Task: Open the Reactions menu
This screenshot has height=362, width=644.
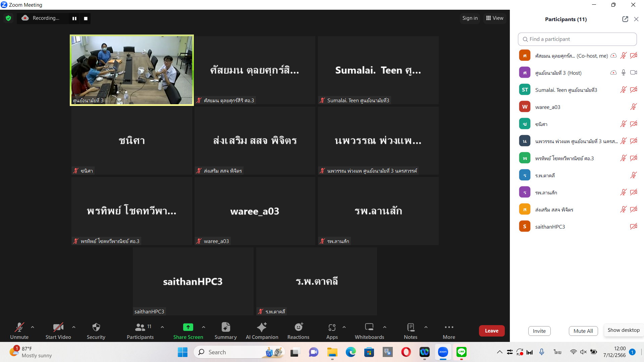Action: tap(299, 330)
